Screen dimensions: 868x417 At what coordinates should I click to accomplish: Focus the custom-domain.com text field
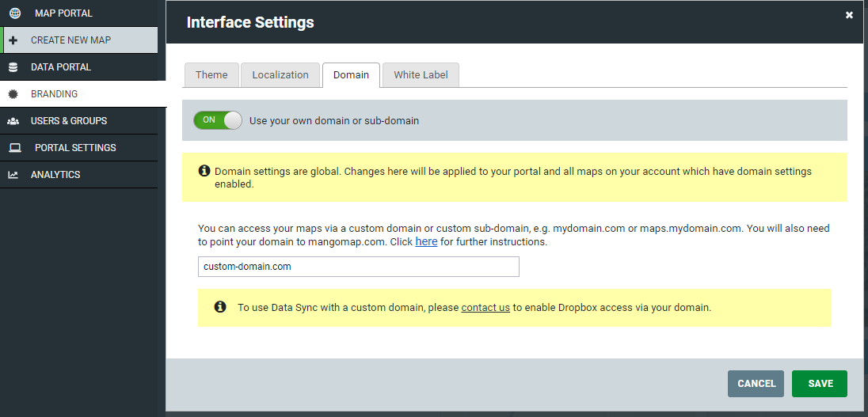(x=359, y=267)
